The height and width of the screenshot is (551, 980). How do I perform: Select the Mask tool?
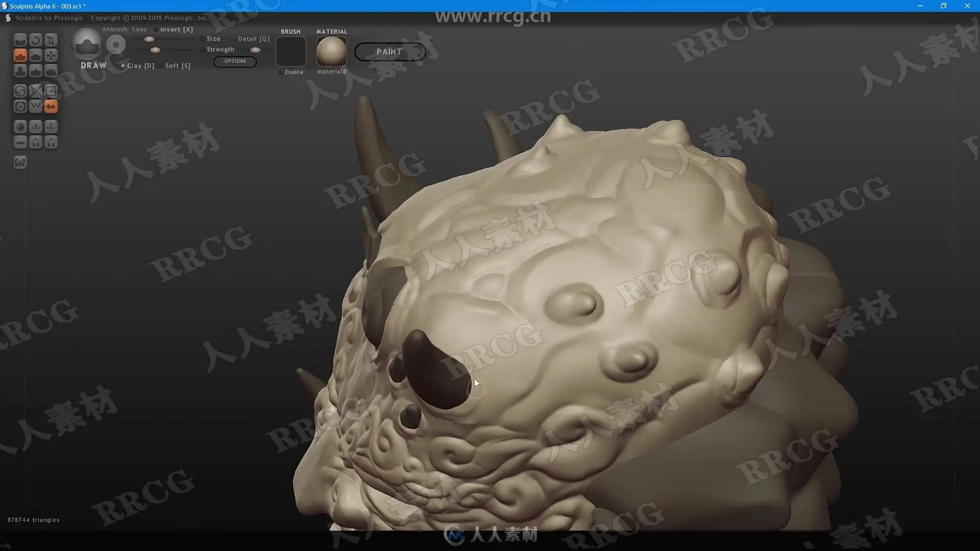pos(20,107)
